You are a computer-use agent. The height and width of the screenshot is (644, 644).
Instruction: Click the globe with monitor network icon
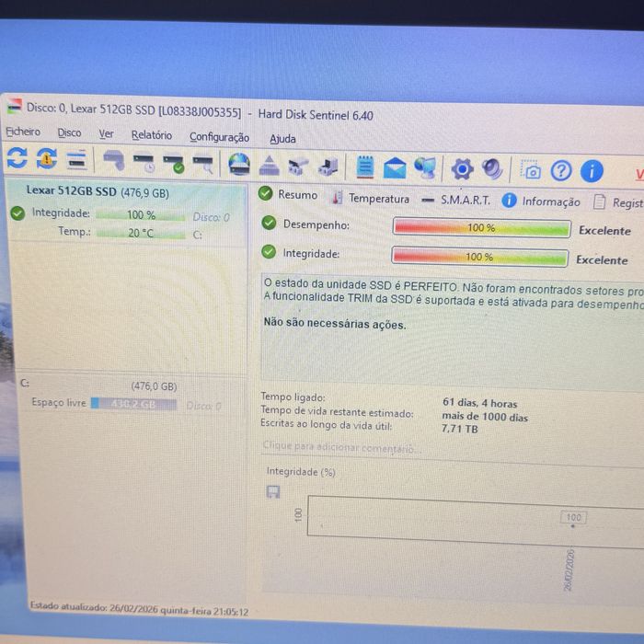coord(425,168)
